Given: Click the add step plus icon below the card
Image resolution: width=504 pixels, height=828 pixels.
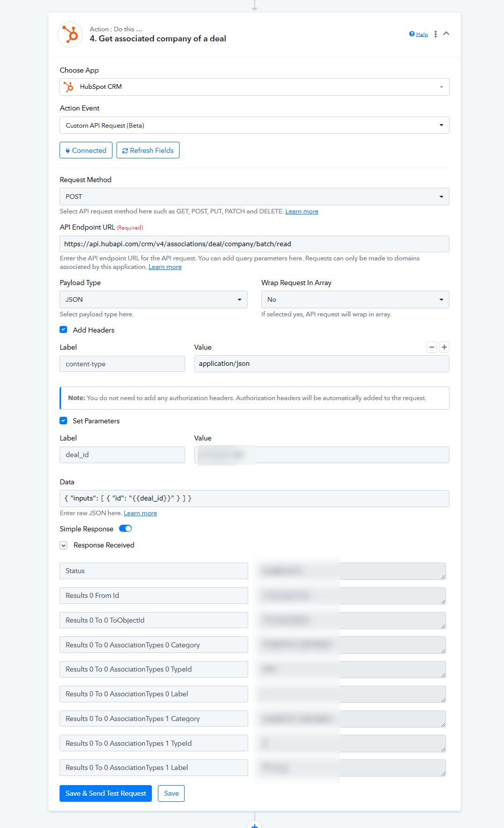Looking at the screenshot, I should (x=255, y=824).
